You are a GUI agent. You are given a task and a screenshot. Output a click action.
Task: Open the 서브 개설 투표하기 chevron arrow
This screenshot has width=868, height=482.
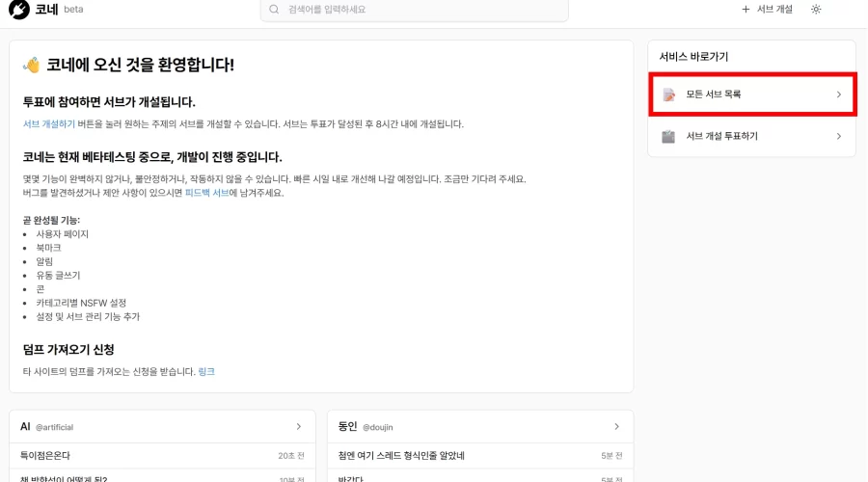839,136
